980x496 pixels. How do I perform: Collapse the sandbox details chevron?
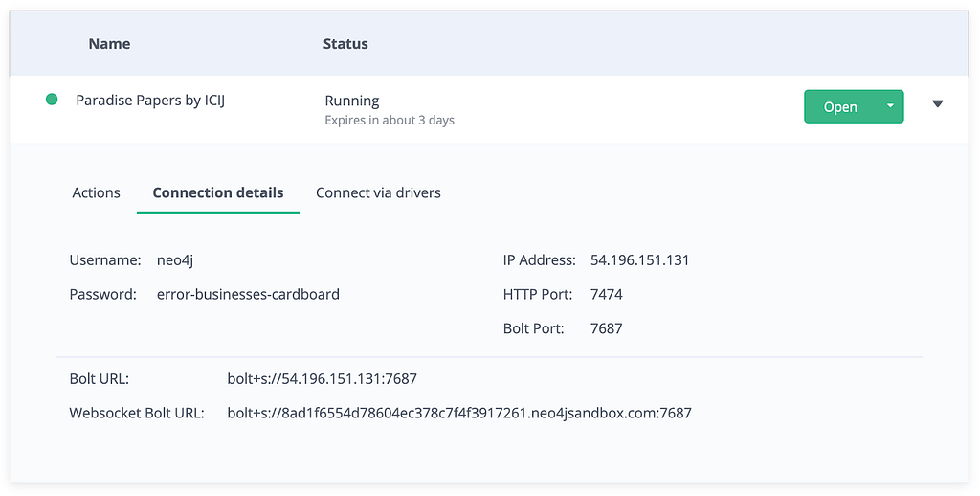point(937,104)
